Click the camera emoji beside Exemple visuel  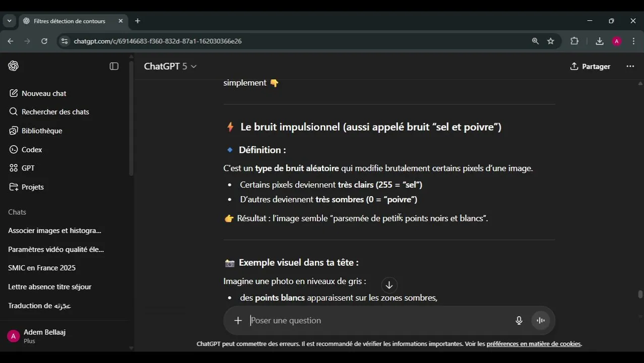(230, 263)
